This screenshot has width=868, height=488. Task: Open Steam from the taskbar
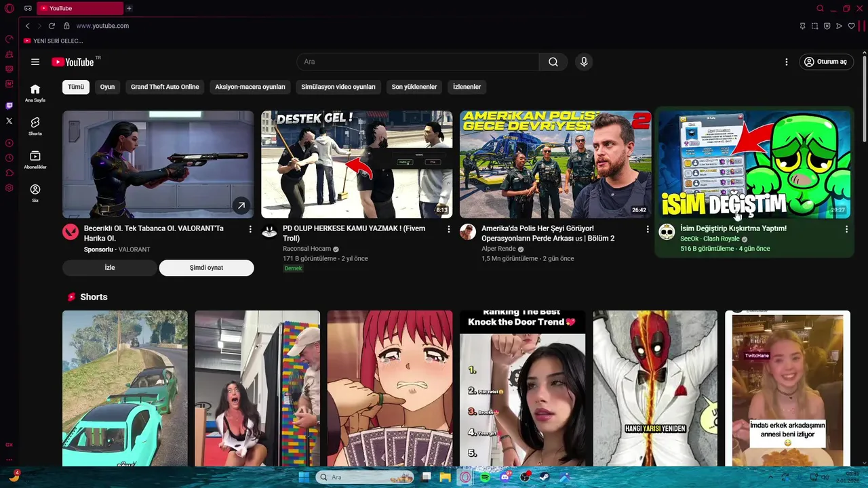click(x=545, y=477)
